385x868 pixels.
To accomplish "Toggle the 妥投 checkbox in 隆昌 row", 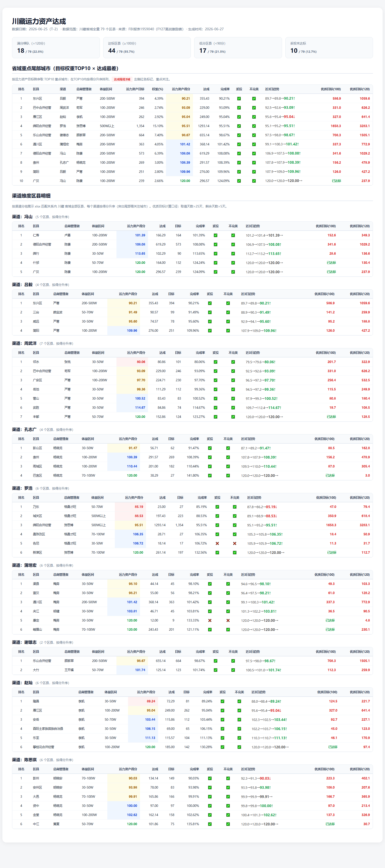I will pyautogui.click(x=222, y=701).
